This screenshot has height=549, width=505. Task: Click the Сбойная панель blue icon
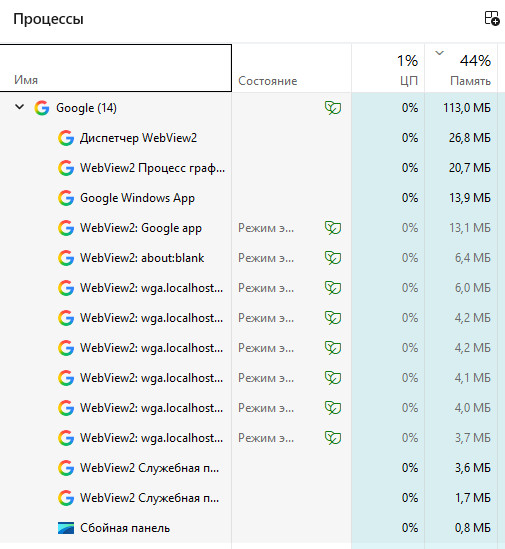pyautogui.click(x=66, y=528)
